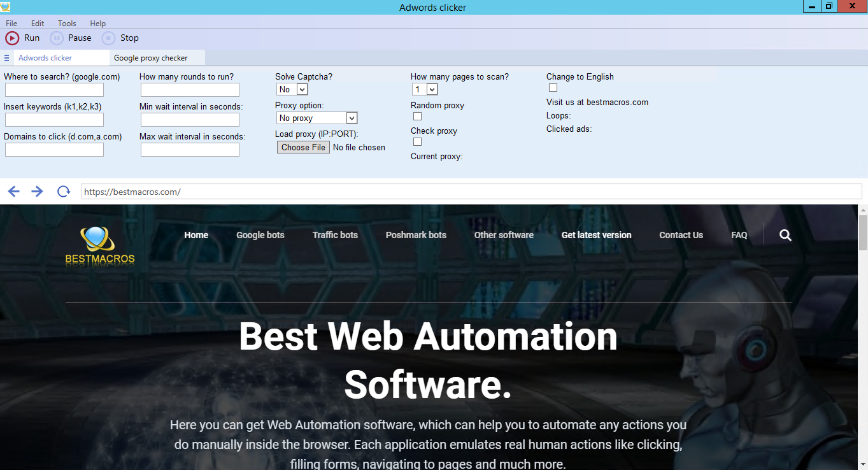Go forward with the browser forward arrow
This screenshot has width=868, height=470.
click(x=38, y=191)
